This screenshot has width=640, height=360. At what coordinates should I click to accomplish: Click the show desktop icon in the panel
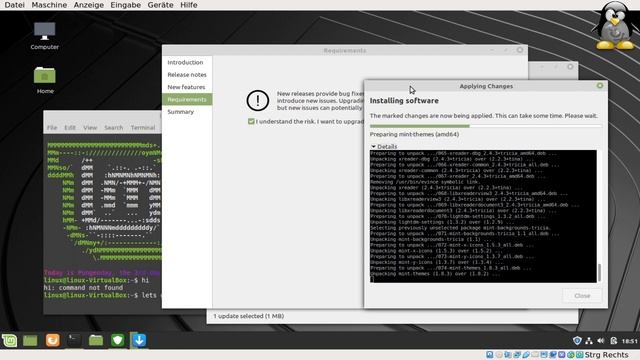coord(30,340)
